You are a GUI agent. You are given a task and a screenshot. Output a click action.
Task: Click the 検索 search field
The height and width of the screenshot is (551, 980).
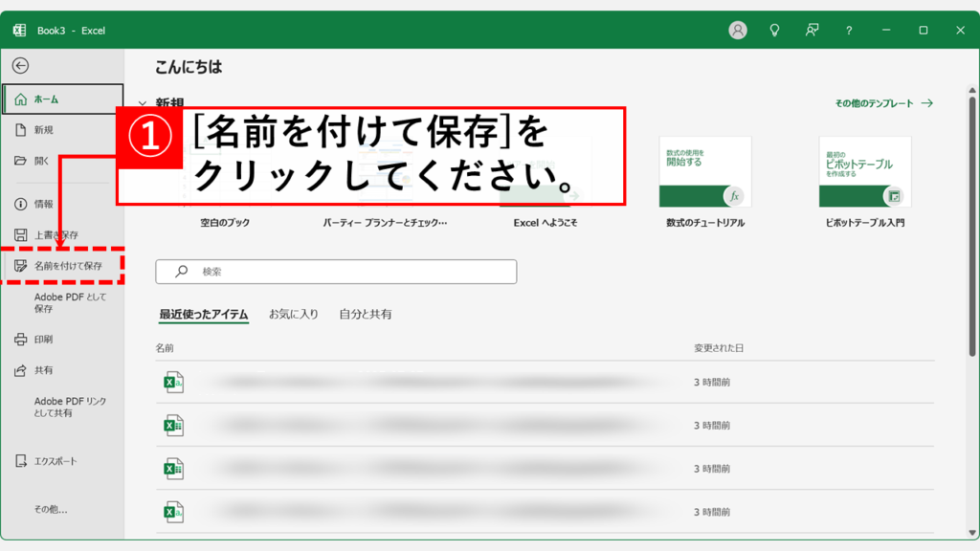click(x=336, y=272)
